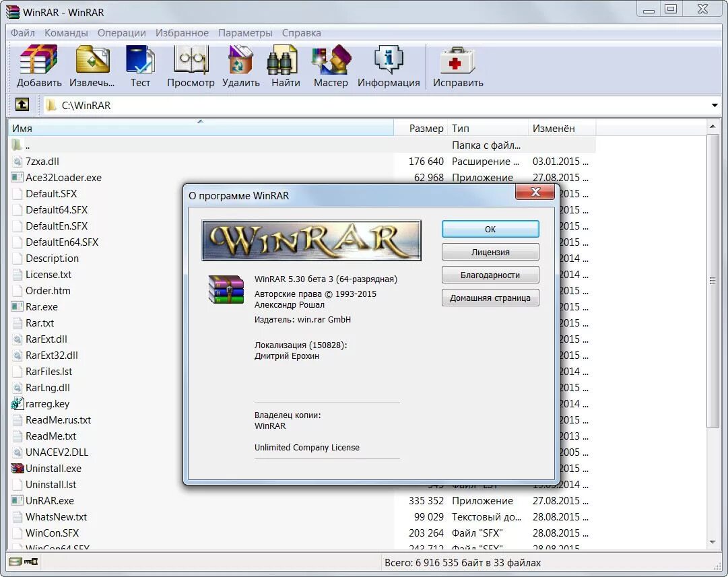Open the Избранное menu
This screenshot has height=577, width=728.
point(182,33)
